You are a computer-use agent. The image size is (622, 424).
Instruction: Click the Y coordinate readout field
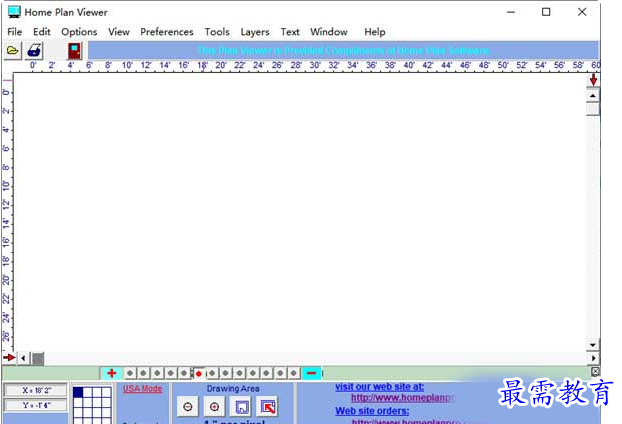click(x=36, y=405)
